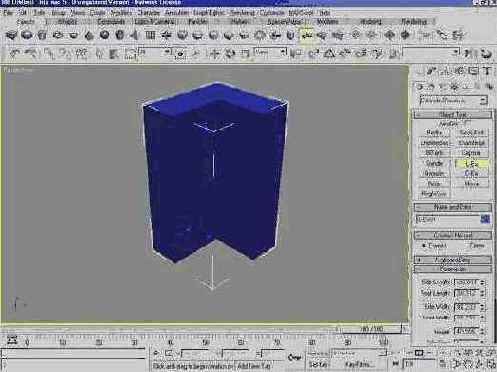Open the Utilities hammer tab in command panel
Image resolution: width=497 pixels, height=372 pixels.
click(487, 71)
